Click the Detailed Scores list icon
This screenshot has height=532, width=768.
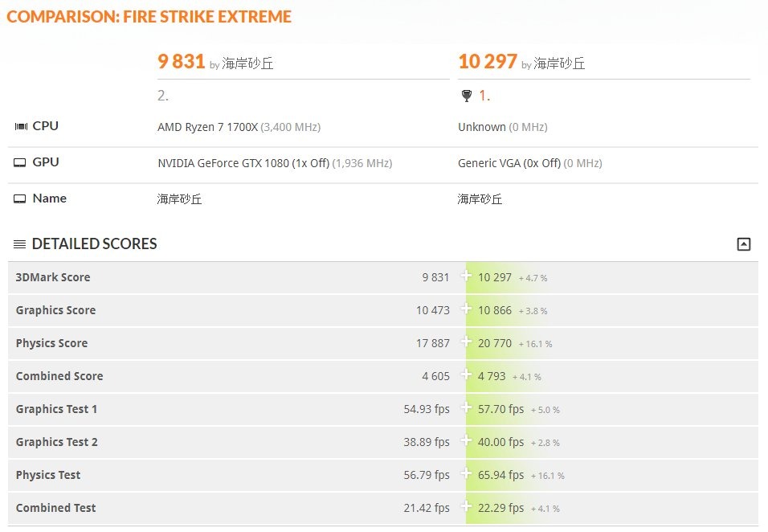tap(19, 244)
